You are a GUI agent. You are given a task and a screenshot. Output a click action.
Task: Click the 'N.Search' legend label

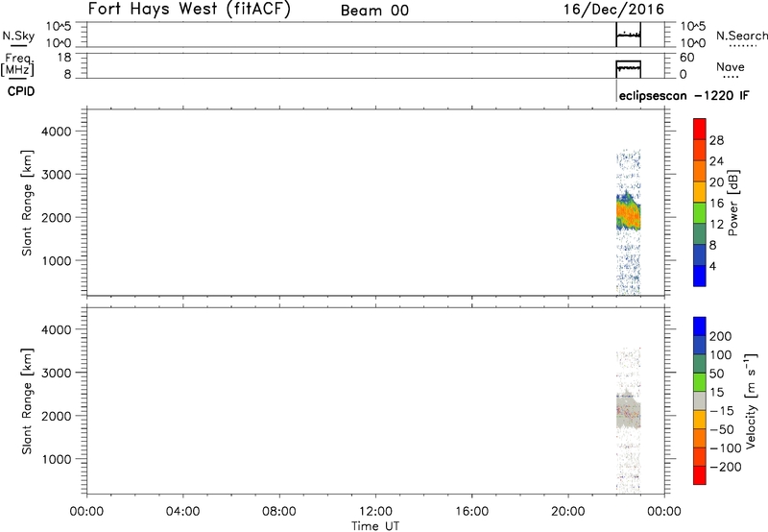click(x=741, y=36)
